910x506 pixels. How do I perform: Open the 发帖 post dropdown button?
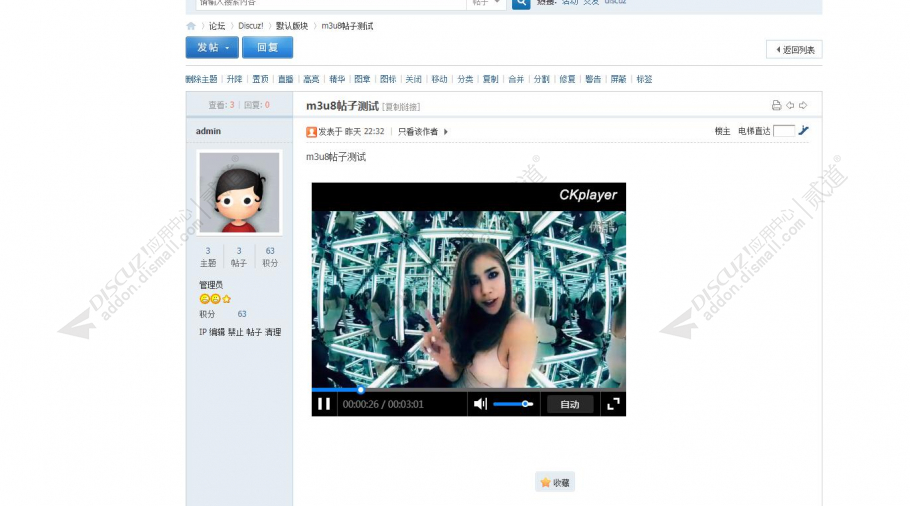pos(212,48)
